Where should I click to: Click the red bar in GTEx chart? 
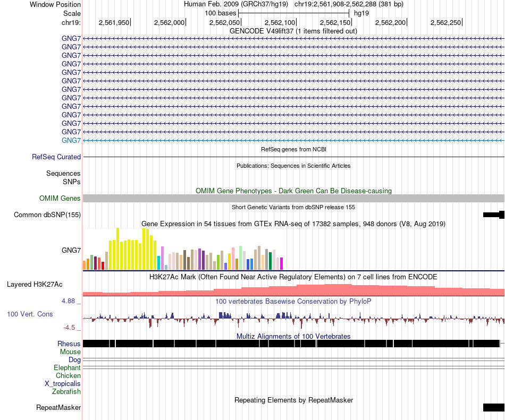pyautogui.click(x=103, y=266)
